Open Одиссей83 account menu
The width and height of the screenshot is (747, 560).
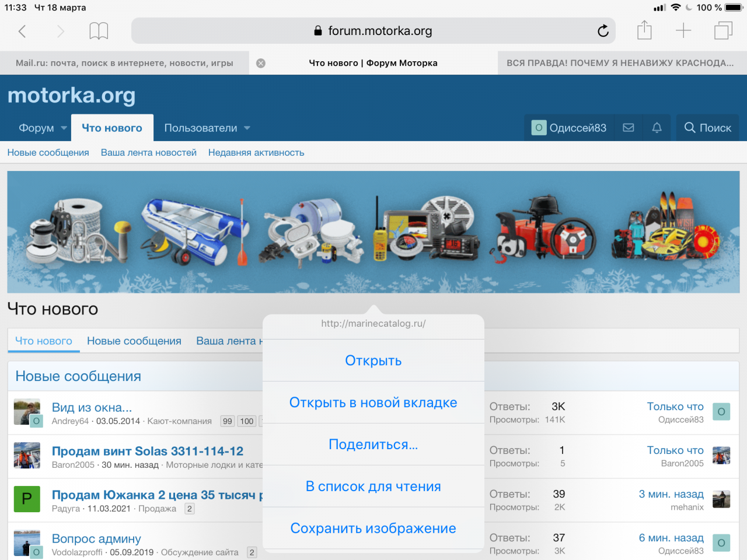569,128
